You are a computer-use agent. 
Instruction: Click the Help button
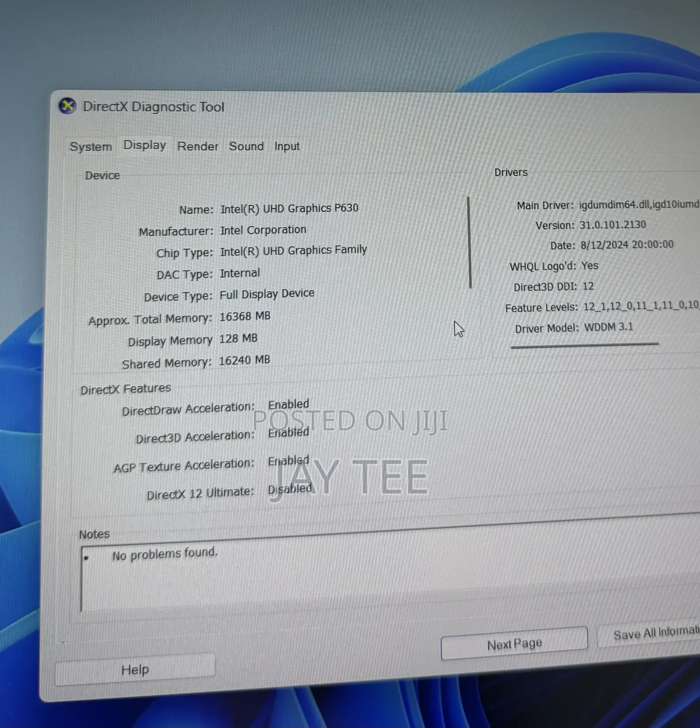tap(135, 669)
